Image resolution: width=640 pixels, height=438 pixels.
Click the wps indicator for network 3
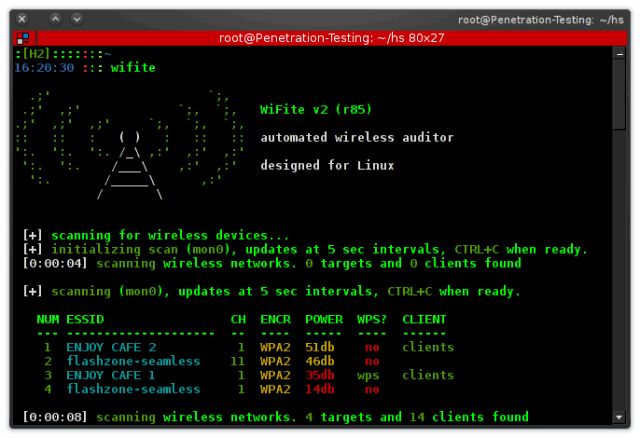click(368, 376)
